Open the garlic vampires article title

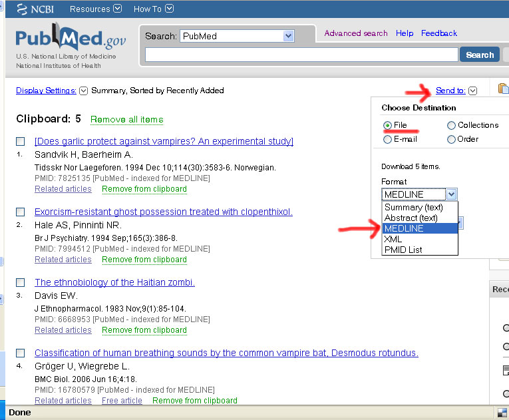coord(164,141)
